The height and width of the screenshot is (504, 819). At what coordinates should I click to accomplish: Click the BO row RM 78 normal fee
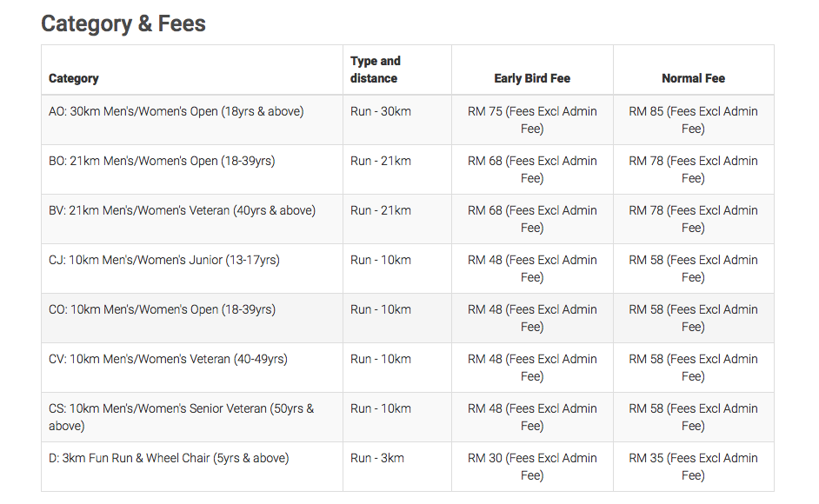[693, 169]
